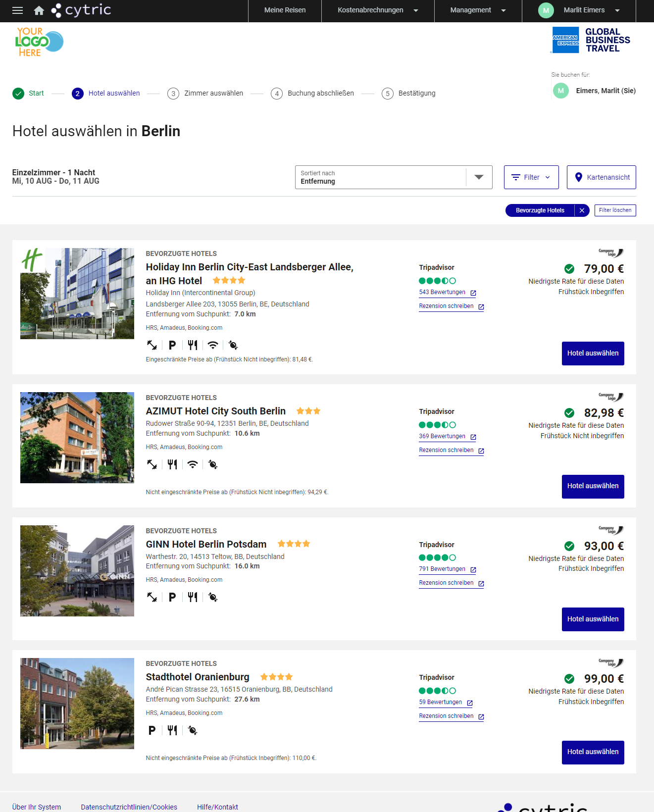The image size is (654, 812).
Task: Select Buchung abschließen step
Action: click(x=312, y=93)
